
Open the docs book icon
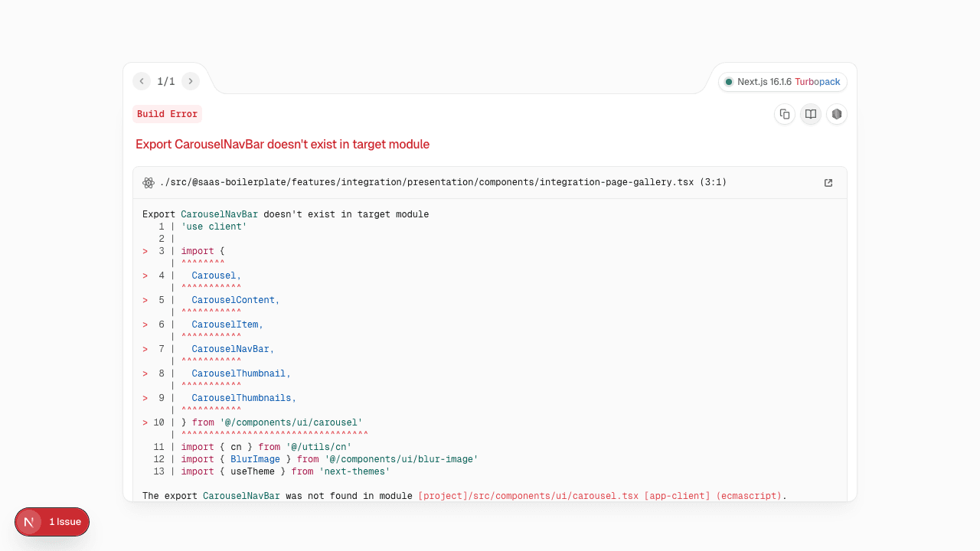coord(811,114)
